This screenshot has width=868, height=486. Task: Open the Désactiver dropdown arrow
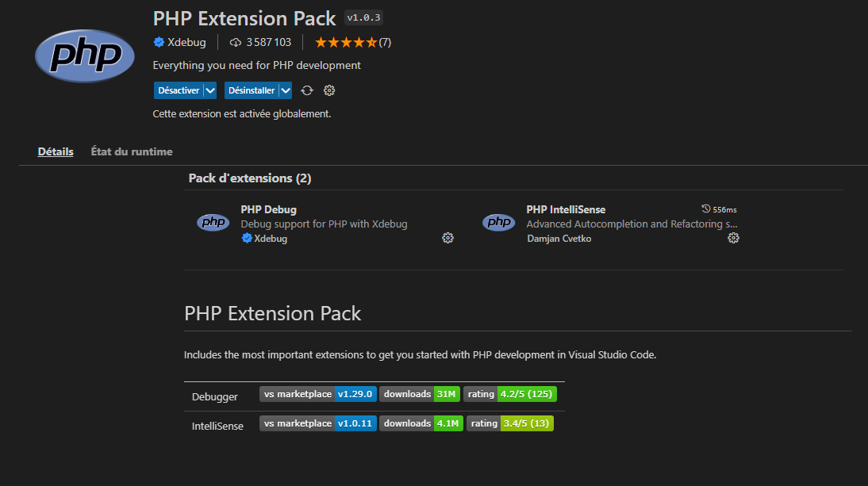point(209,90)
